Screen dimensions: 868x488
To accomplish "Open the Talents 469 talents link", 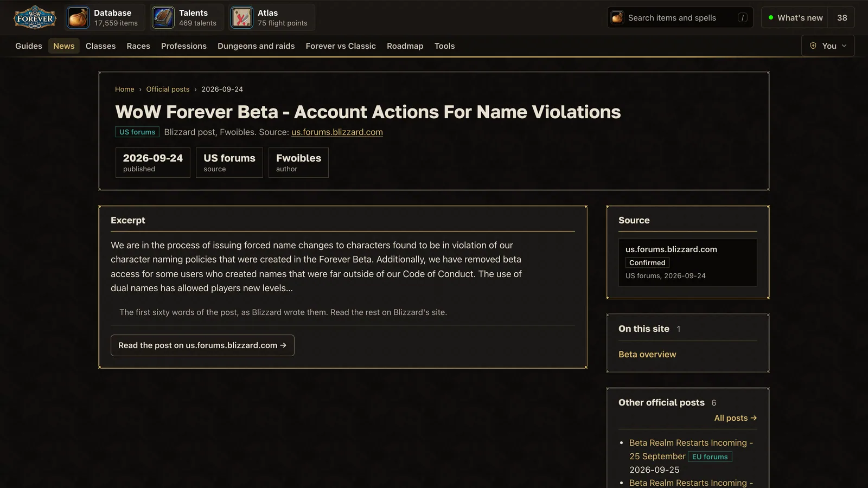I will [x=187, y=17].
